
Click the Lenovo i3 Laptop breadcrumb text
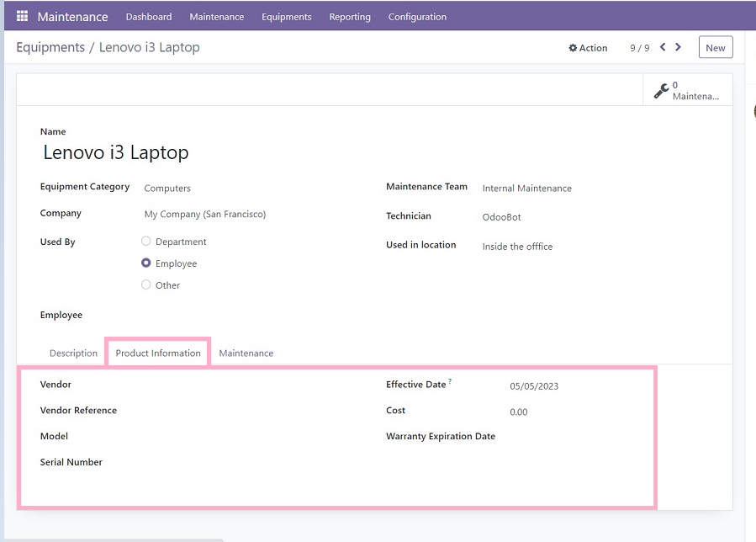pos(150,47)
